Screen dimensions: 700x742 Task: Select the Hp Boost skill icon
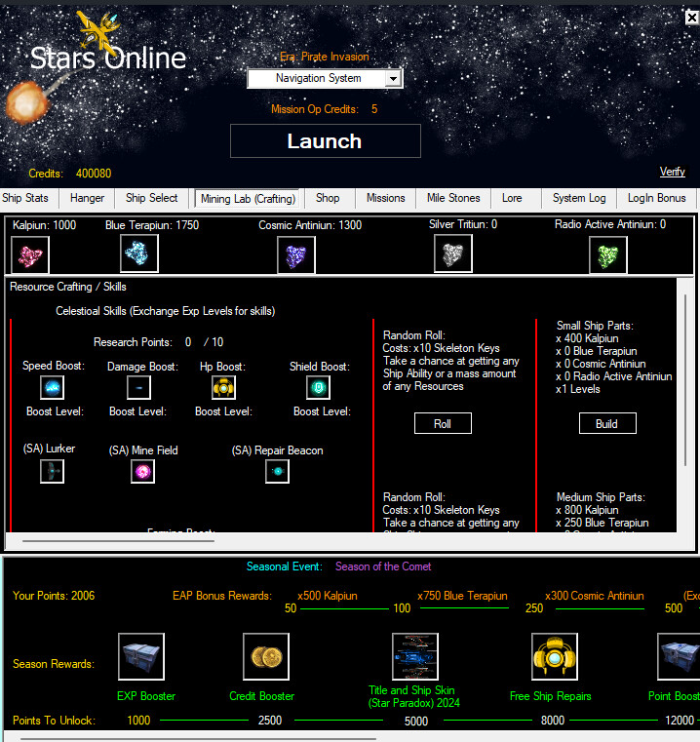click(223, 387)
